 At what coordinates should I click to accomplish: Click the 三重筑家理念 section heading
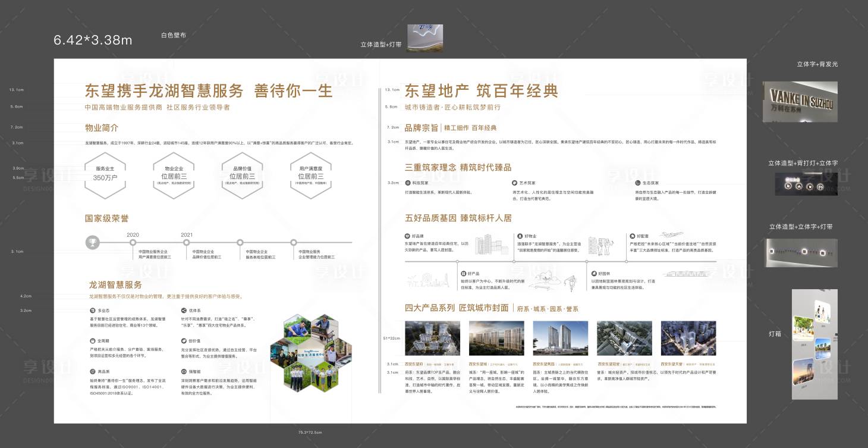[x=458, y=167]
